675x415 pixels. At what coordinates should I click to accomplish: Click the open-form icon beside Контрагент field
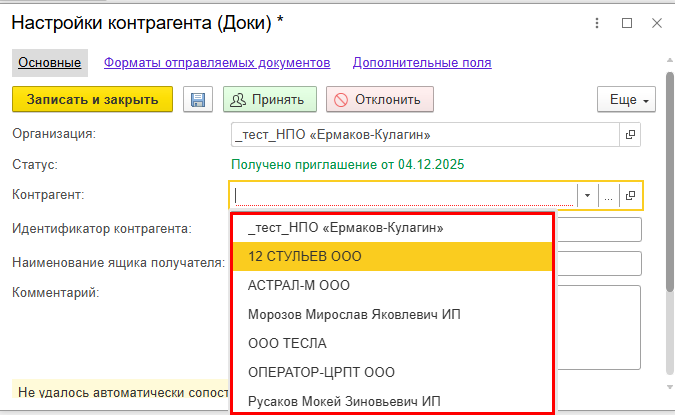tap(630, 196)
